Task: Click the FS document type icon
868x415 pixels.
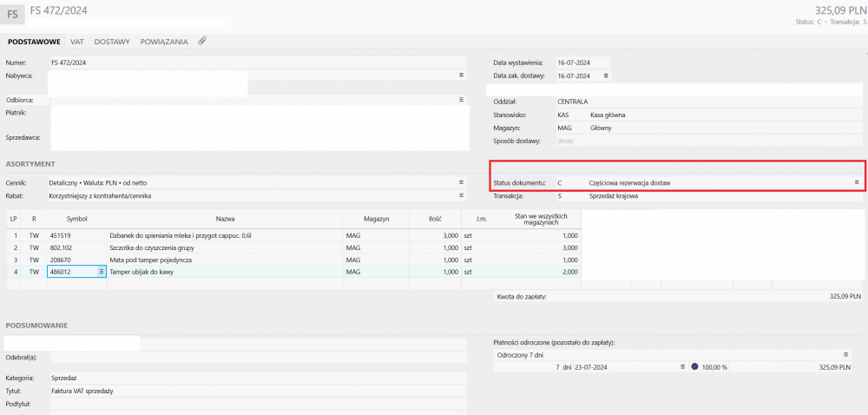Action: tap(14, 15)
